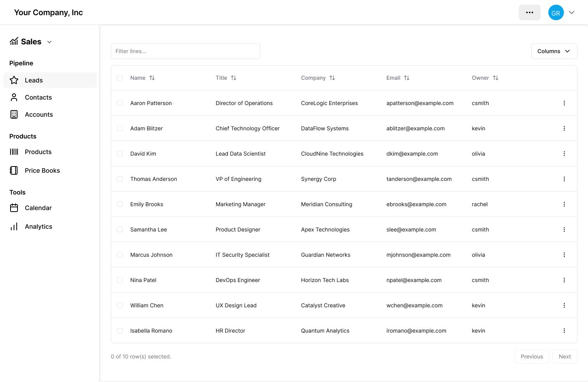Open the ellipsis menu in the top bar
Screen dimensions: 588x382
(x=529, y=12)
